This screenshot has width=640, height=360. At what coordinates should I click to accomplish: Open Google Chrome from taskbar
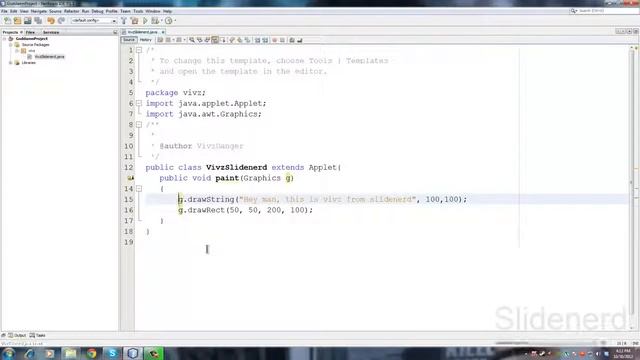coord(91,353)
